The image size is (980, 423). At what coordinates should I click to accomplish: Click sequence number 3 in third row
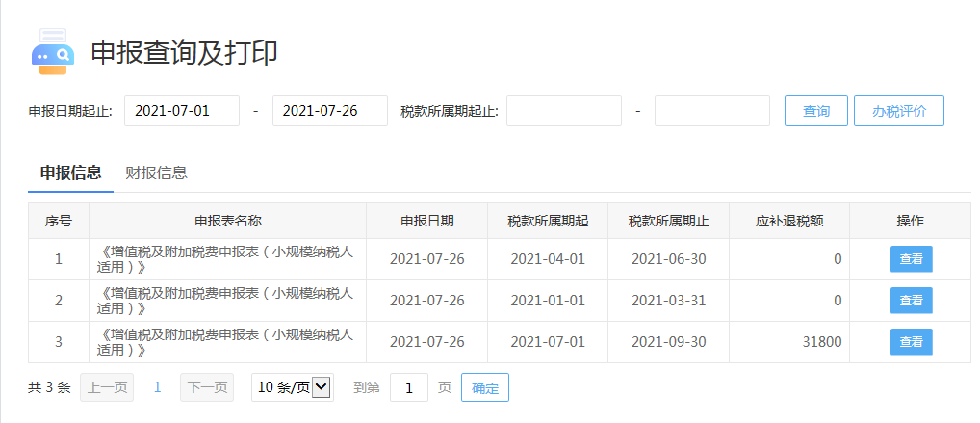[59, 342]
